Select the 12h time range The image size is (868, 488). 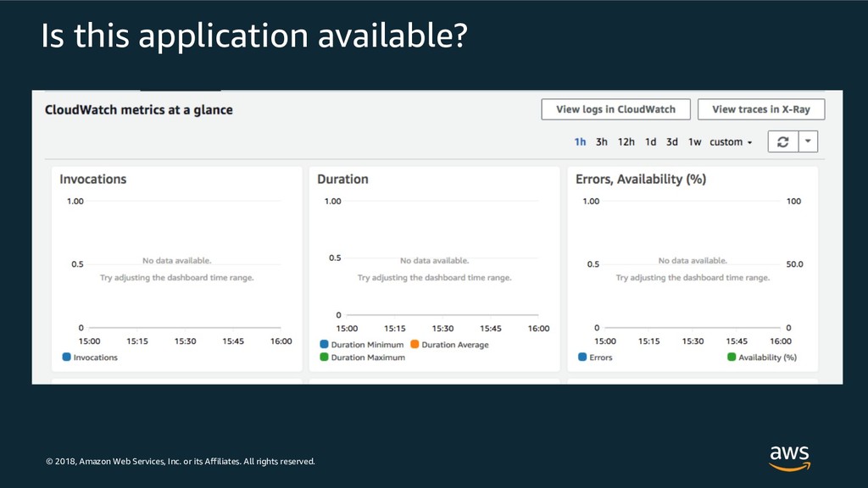626,142
